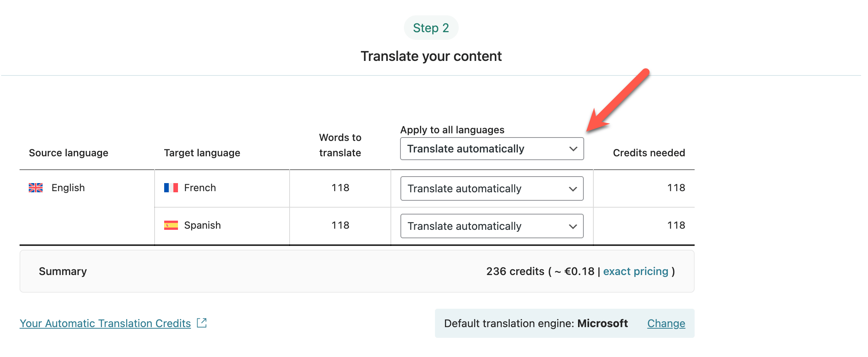Select the 'French' target language text
The height and width of the screenshot is (357, 868).
(x=200, y=188)
